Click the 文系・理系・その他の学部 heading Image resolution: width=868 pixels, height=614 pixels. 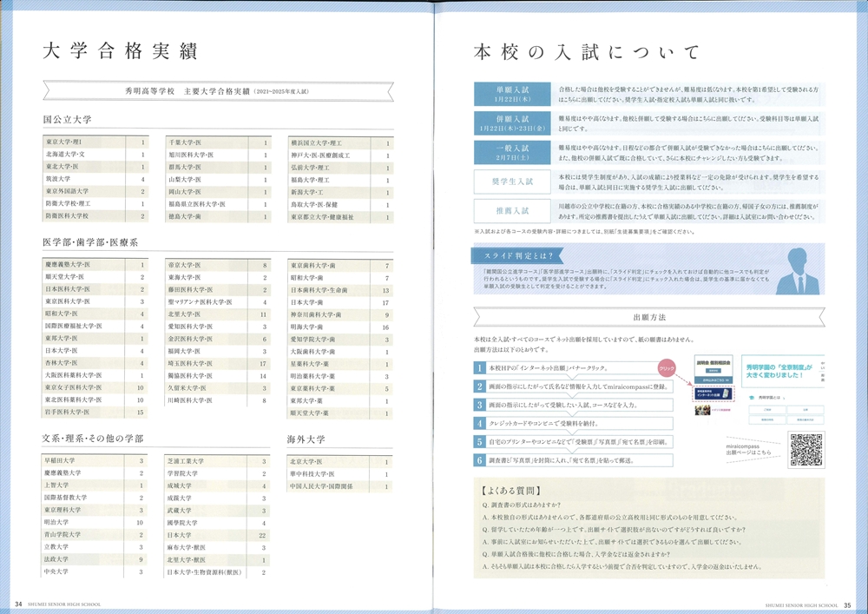[93, 439]
